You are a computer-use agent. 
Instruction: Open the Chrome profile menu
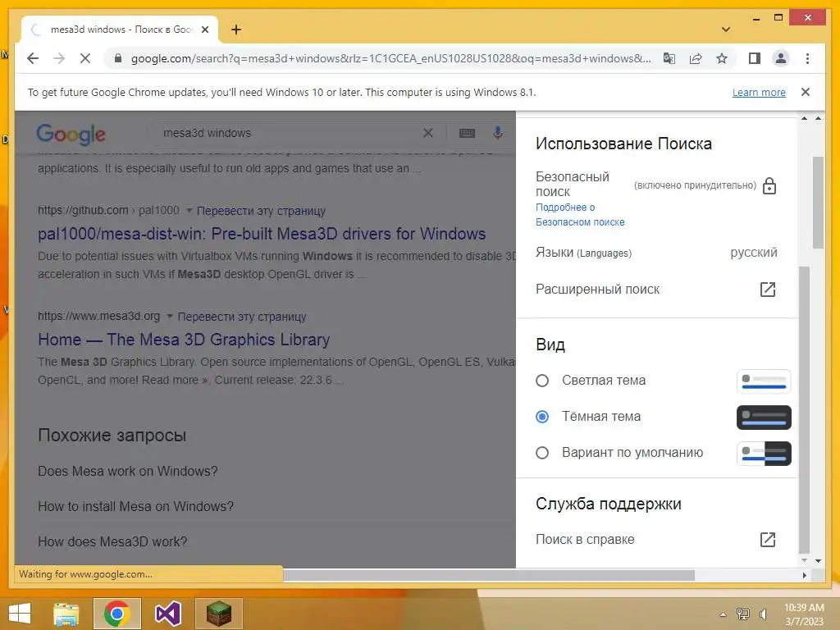781,58
